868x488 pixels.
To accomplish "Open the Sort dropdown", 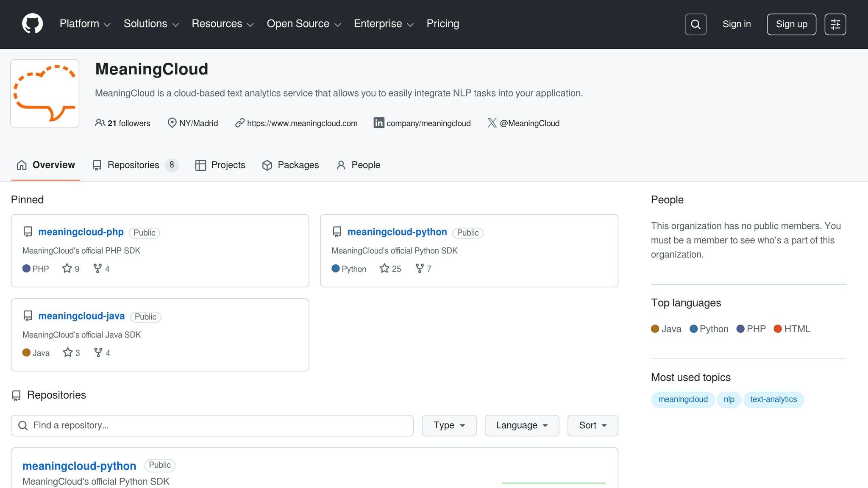I will (x=592, y=425).
